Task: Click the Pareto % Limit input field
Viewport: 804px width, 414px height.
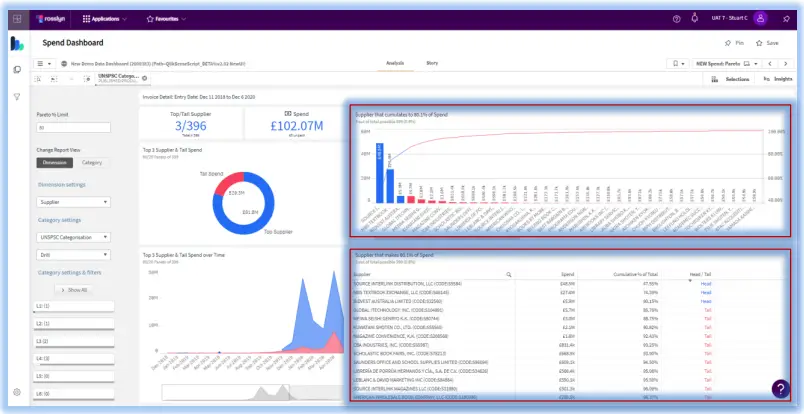Action: coord(73,128)
